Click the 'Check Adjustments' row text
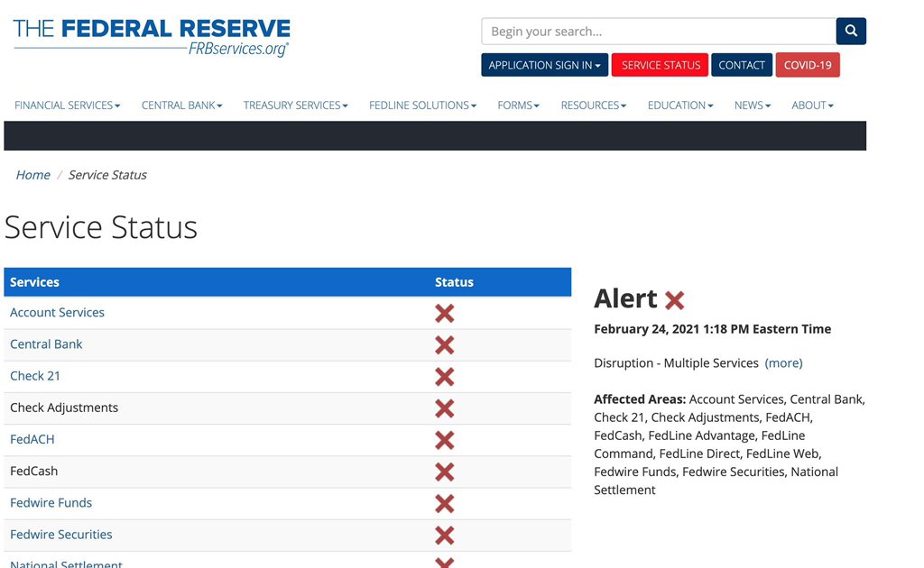This screenshot has height=568, width=924. click(64, 408)
